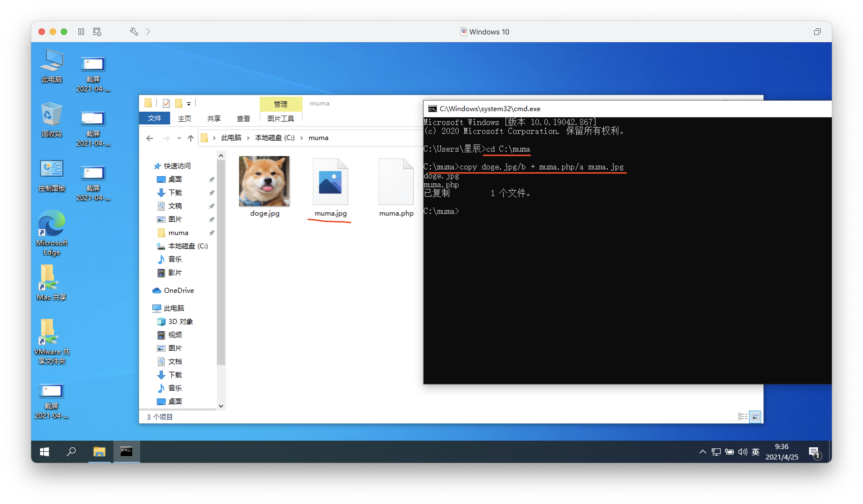Viewport: 863px width, 504px height.
Task: Expand the VM toolbar chevron
Action: [148, 32]
